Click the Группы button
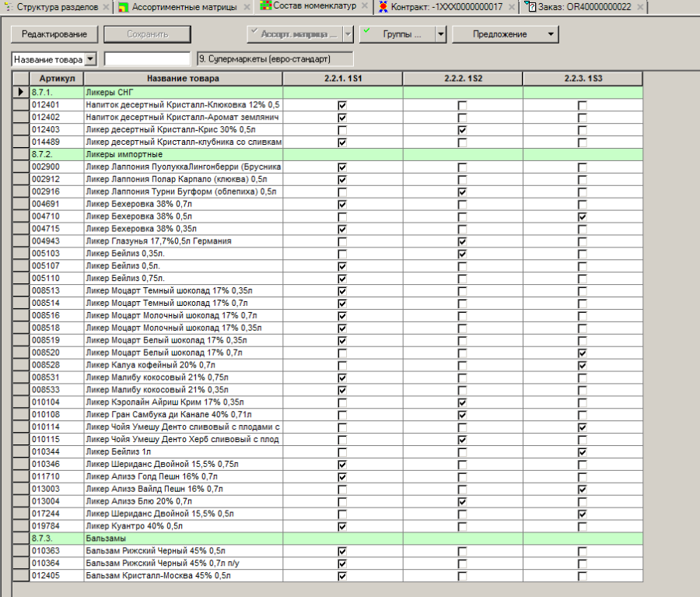Screen dimensions: 700x597 point(397,34)
